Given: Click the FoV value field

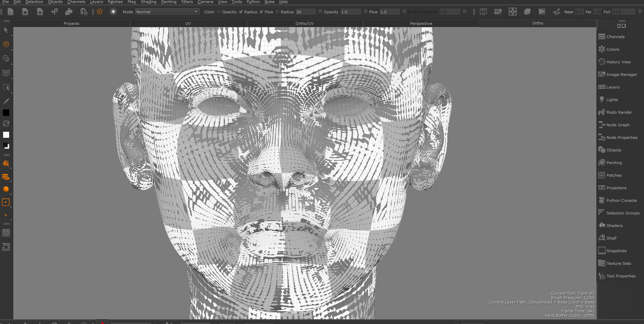Looking at the screenshot, I should pyautogui.click(x=623, y=12).
